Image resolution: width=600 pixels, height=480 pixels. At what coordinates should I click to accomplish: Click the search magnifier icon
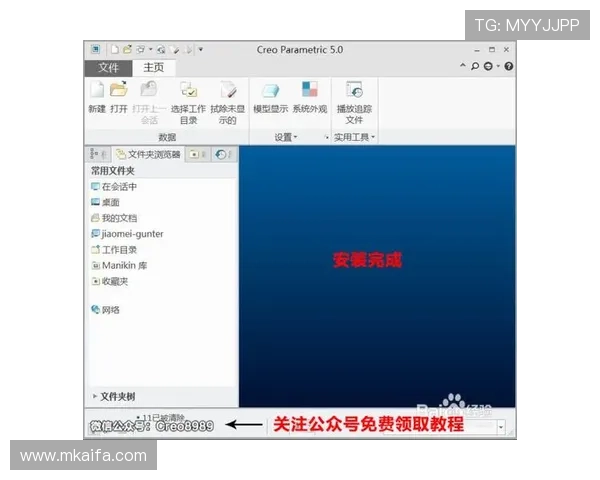click(475, 66)
